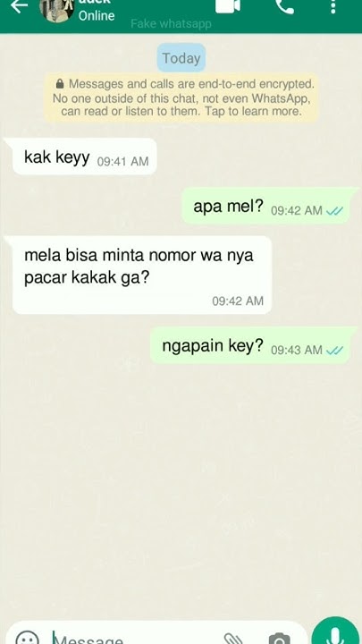362x644 pixels.
Task: Tap the lock icon in encryption notice
Action: pyautogui.click(x=60, y=84)
